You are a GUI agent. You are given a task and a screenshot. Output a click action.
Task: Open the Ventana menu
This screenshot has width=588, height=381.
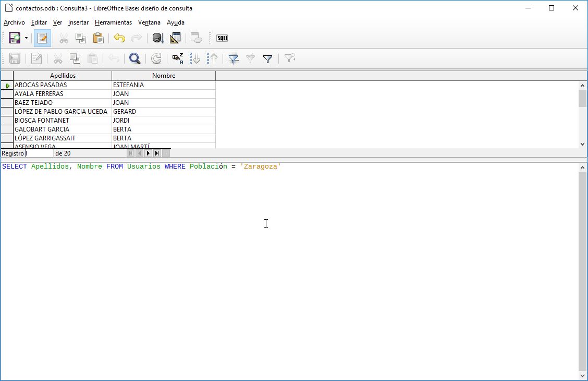coord(149,22)
